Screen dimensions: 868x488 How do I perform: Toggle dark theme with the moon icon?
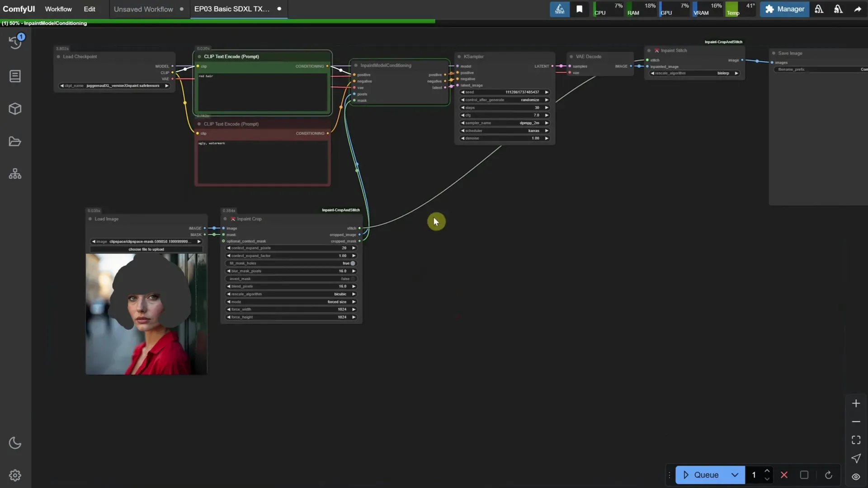[x=15, y=443]
